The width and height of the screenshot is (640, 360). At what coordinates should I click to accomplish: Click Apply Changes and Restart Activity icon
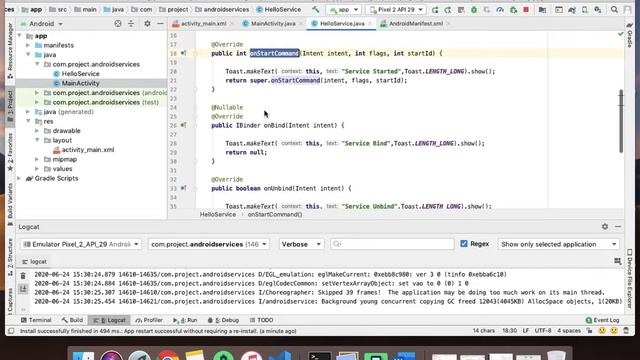coord(448,9)
